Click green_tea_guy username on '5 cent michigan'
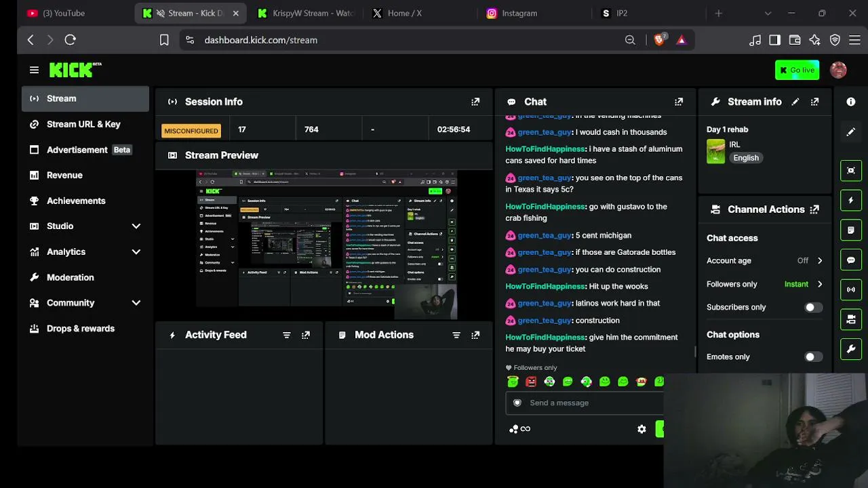Image resolution: width=868 pixels, height=488 pixels. click(545, 235)
